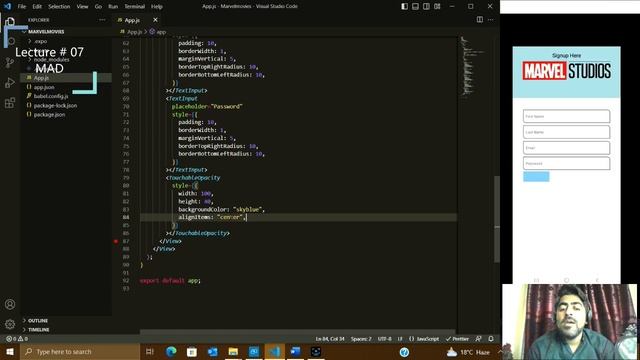Open the Help menu

point(157,7)
